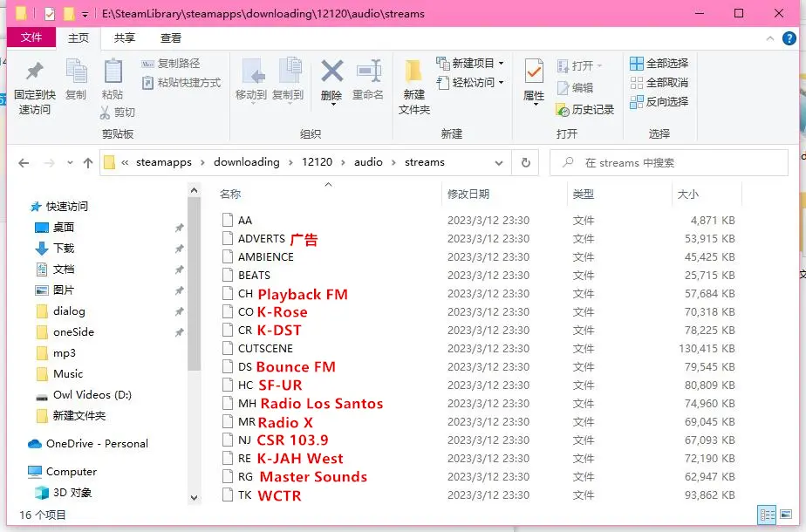Click 12120 in the breadcrumb path
806x532 pixels.
coord(318,162)
